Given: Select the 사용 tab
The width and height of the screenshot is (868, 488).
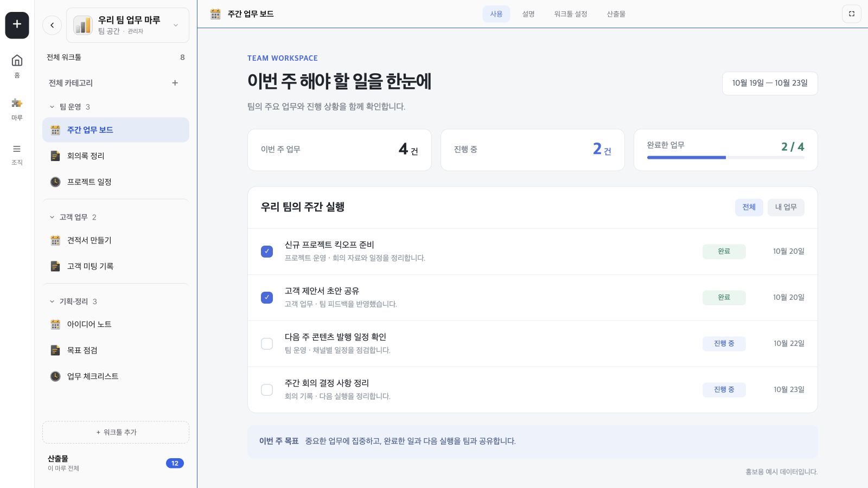Looking at the screenshot, I should pos(496,14).
